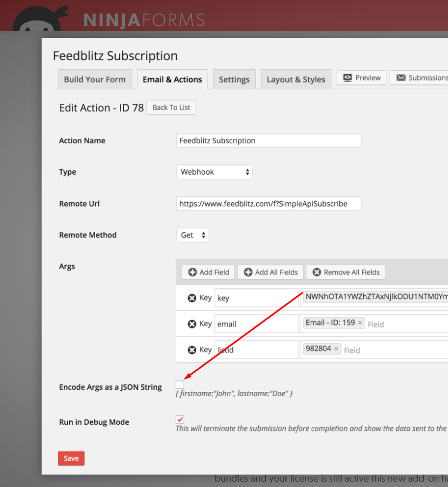Viewport: 448px width, 487px height.
Task: Click Remove All Fields button
Action: coord(345,272)
